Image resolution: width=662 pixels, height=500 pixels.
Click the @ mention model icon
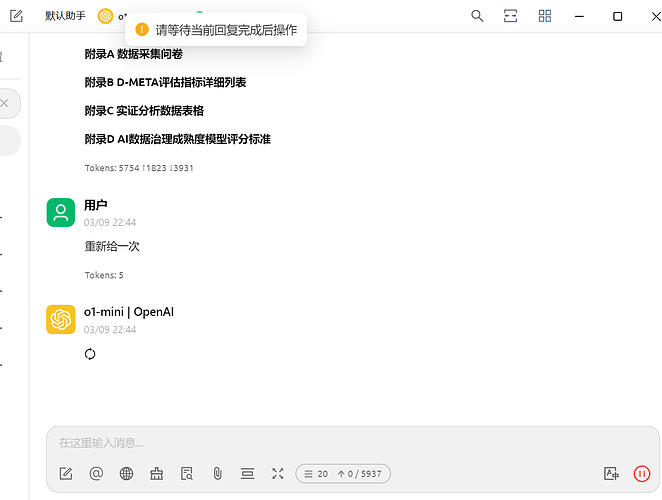pos(96,474)
